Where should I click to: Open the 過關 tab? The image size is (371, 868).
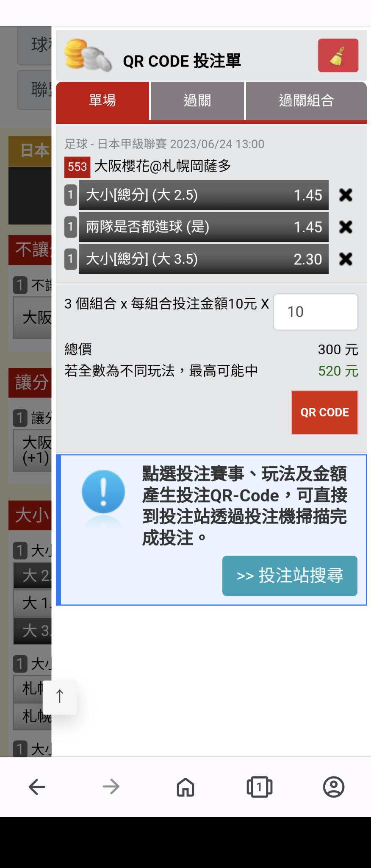pyautogui.click(x=197, y=101)
